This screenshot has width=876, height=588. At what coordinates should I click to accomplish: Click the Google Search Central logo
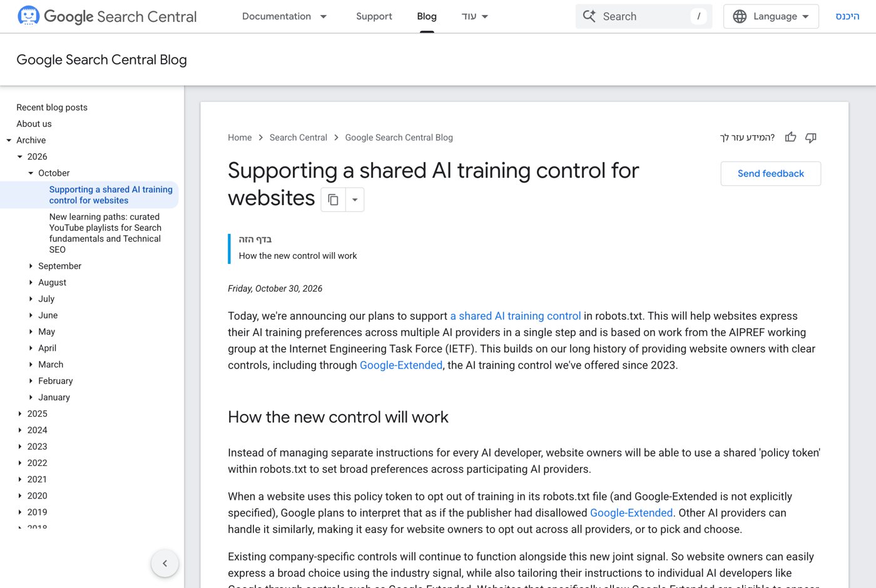pyautogui.click(x=107, y=16)
